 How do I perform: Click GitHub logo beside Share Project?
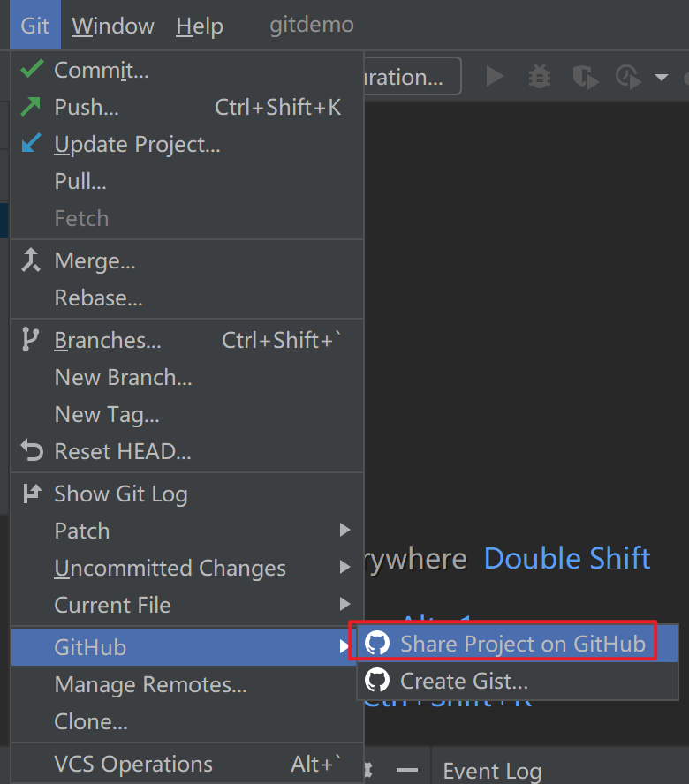(377, 643)
